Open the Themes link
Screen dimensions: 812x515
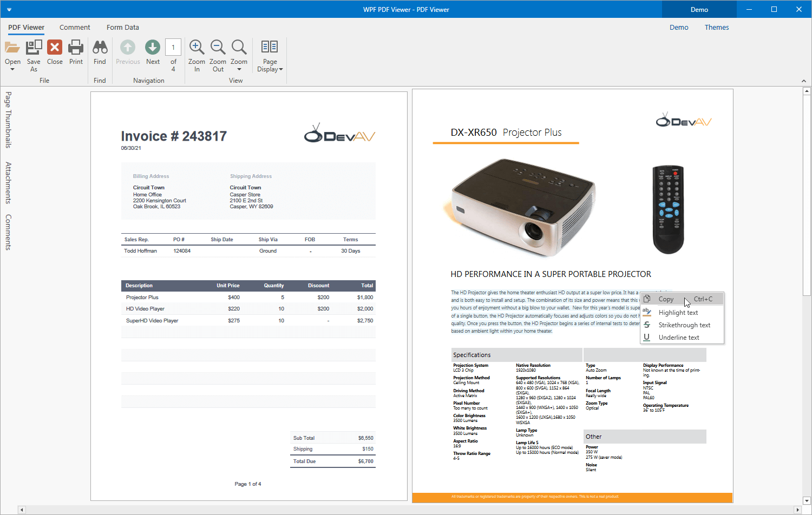coord(716,28)
